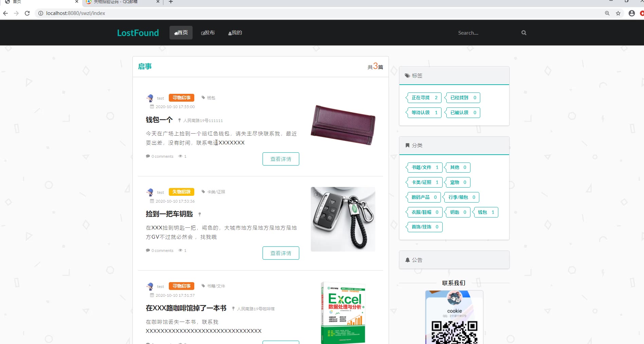This screenshot has width=644, height=344.
Task: Filter by the 已经找到 tag
Action: point(463,98)
